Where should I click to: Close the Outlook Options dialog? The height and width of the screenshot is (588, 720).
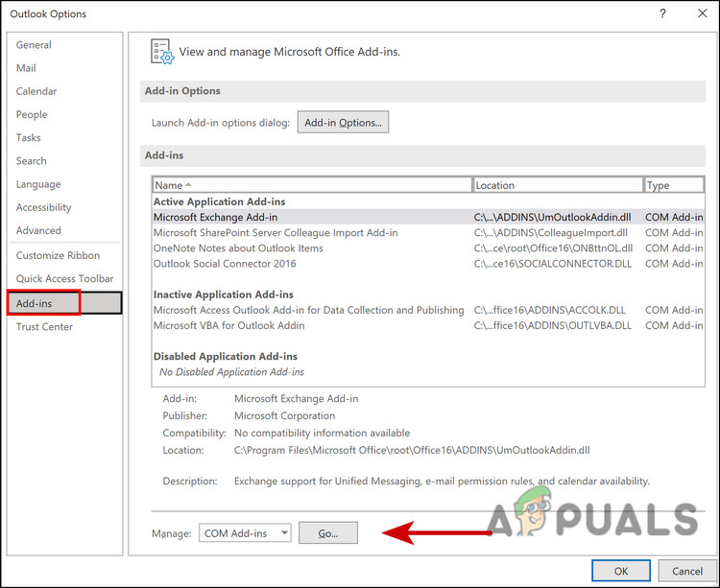point(702,13)
